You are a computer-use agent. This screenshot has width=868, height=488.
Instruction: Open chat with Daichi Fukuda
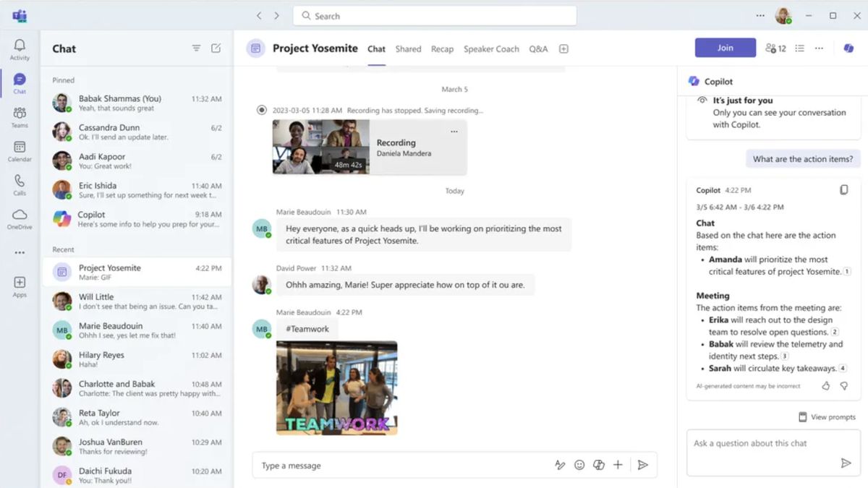click(137, 475)
